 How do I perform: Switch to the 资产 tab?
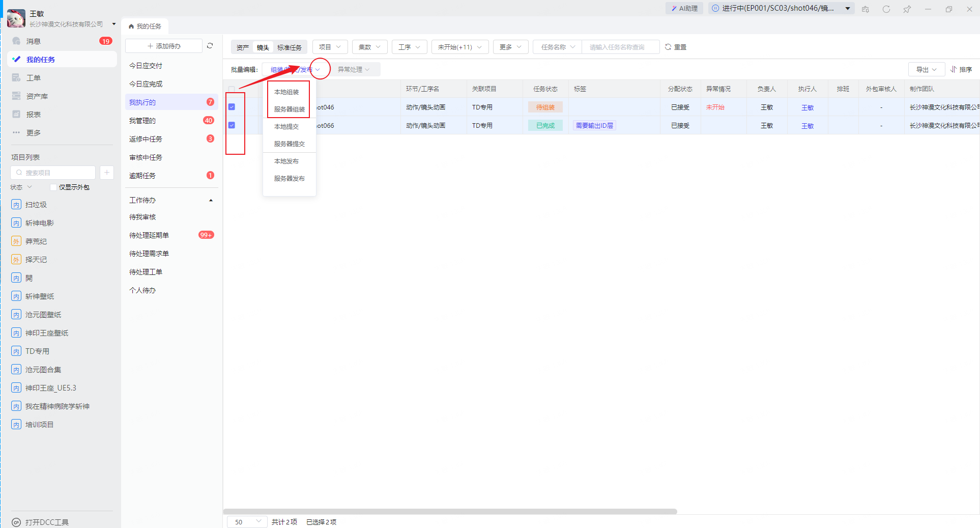tap(243, 47)
